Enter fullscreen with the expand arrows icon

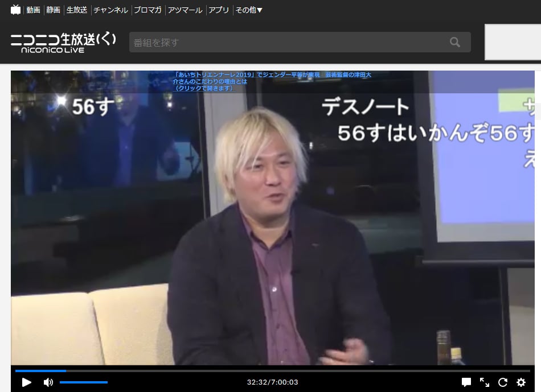(x=485, y=382)
